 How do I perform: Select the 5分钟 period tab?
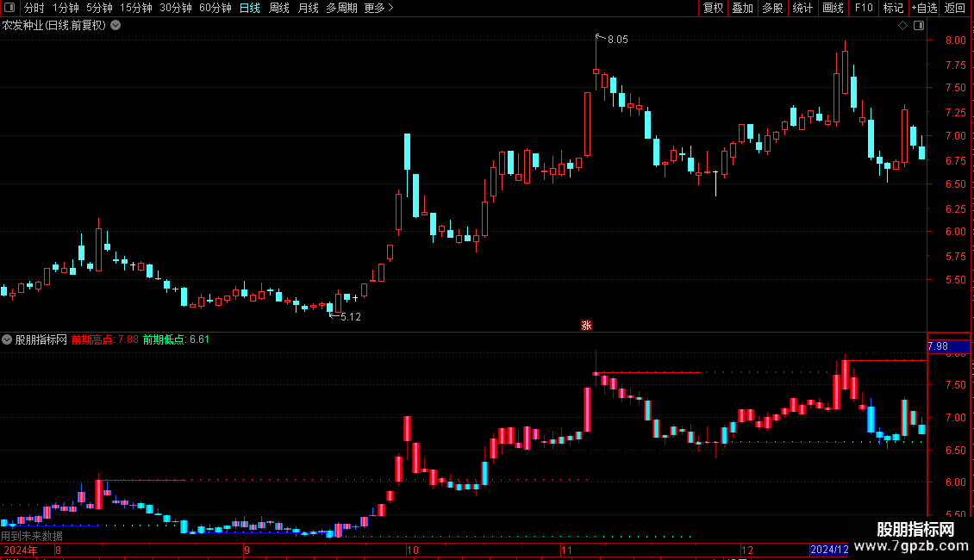pos(99,8)
